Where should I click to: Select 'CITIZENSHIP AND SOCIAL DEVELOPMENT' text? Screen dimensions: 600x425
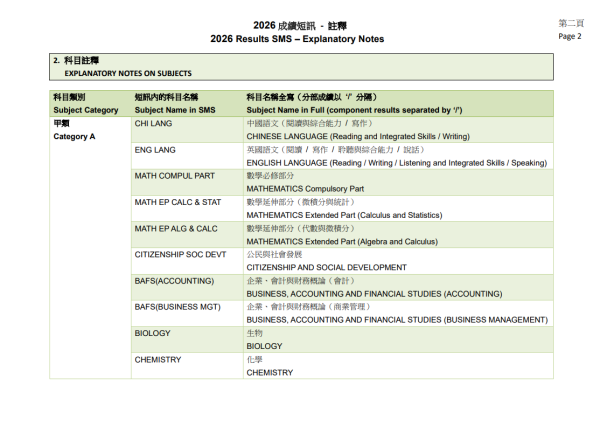(x=326, y=268)
